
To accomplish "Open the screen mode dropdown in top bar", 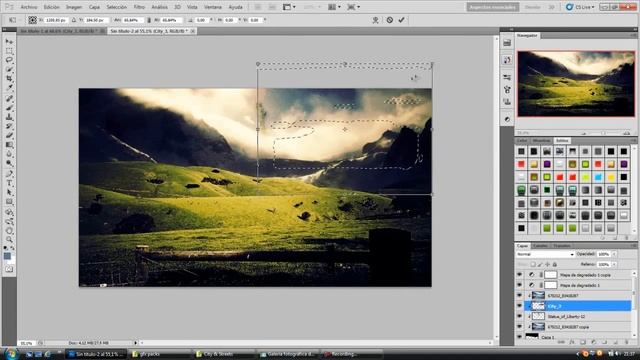I will coord(353,7).
